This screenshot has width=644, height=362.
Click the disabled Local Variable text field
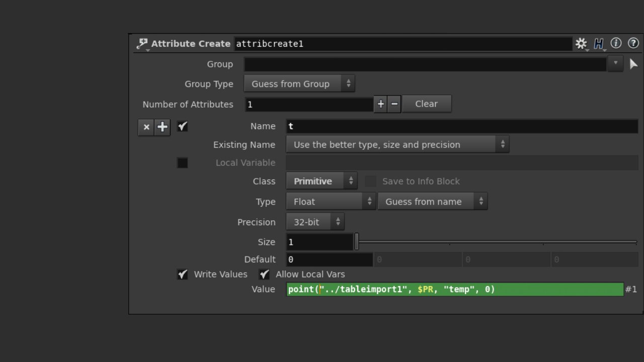pos(462,163)
